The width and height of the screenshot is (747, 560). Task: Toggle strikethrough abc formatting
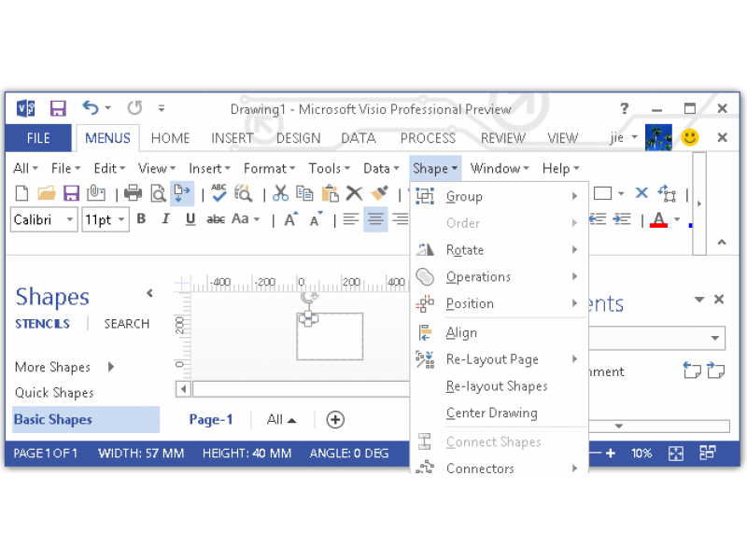[216, 219]
